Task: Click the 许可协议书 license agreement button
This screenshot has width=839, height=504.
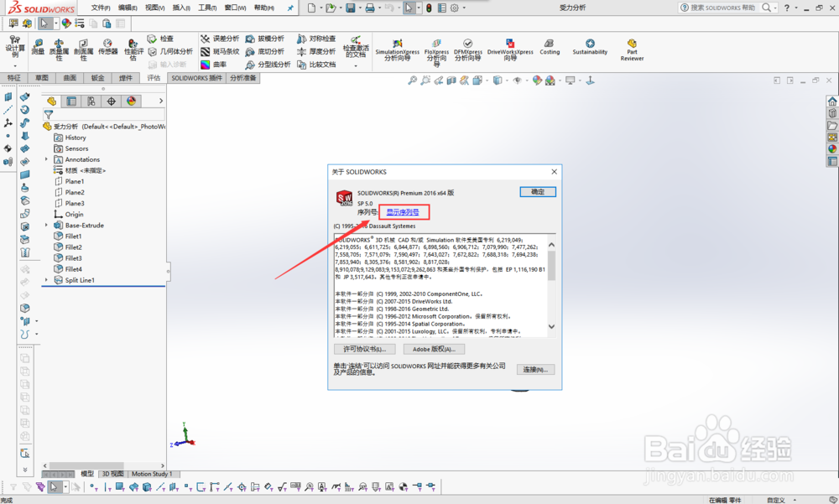Action: click(x=364, y=349)
